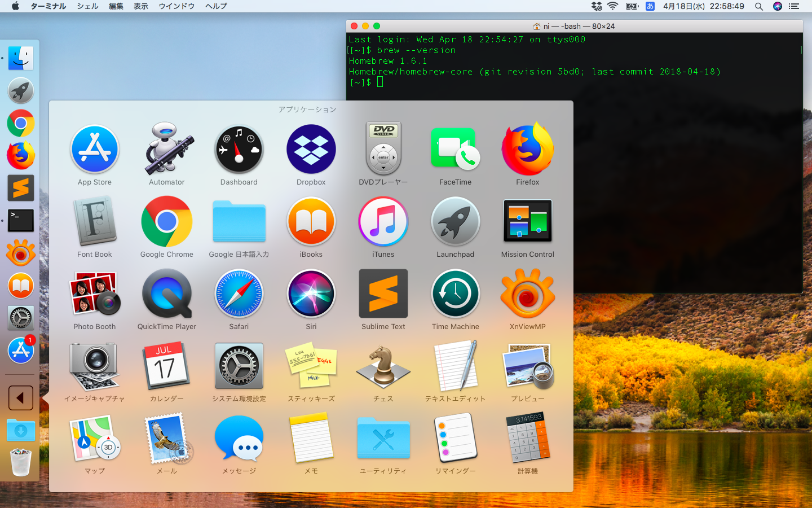Launch QuickTime Player from the grid
Image resolution: width=812 pixels, height=508 pixels.
(167, 294)
